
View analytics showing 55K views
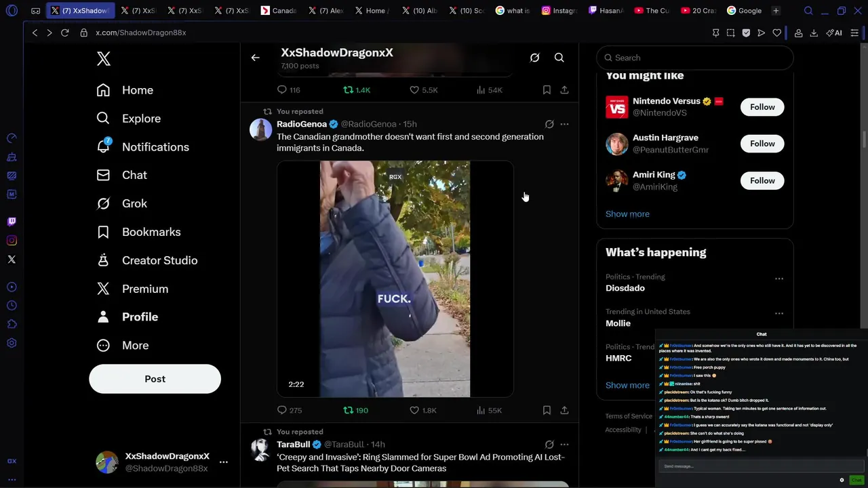tap(488, 410)
